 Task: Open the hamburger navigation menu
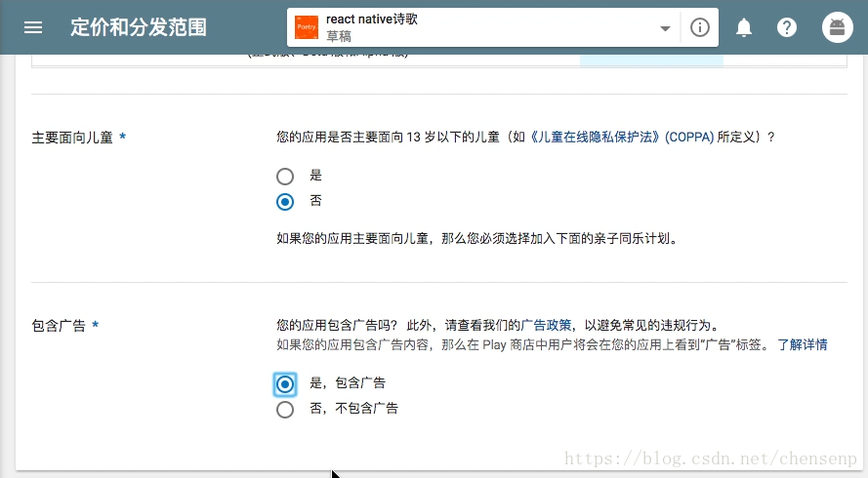33,27
